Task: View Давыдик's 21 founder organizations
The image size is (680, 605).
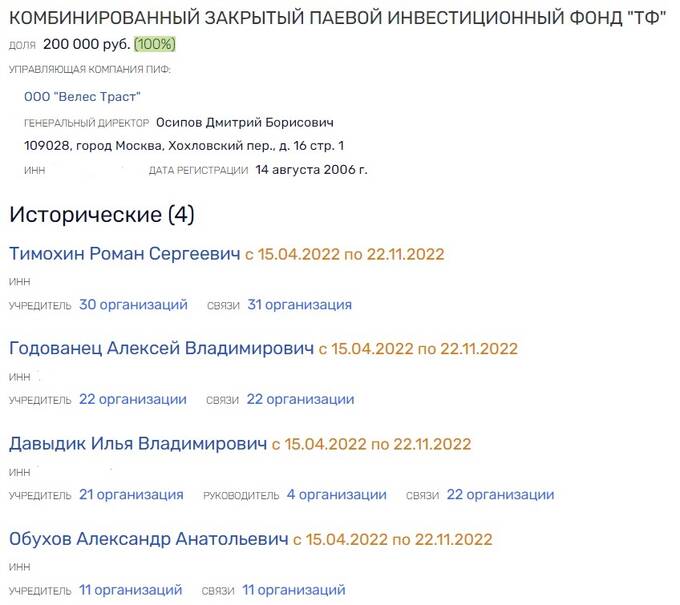Action: pos(131,495)
